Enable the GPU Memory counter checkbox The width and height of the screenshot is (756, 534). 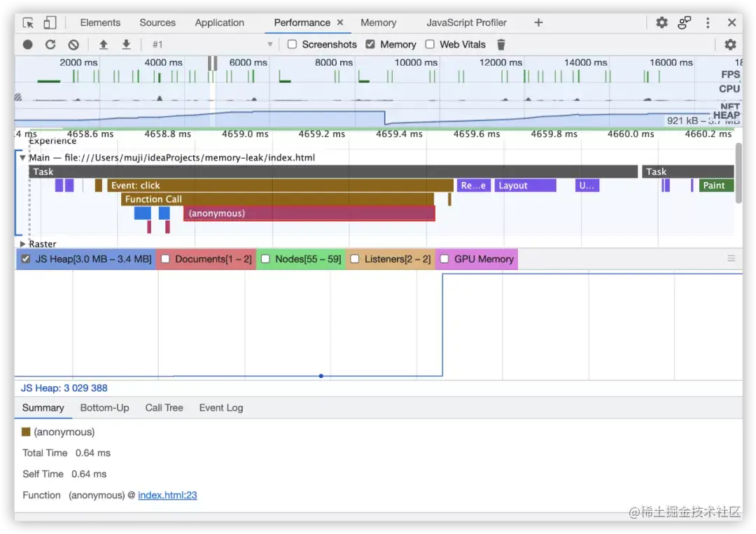pyautogui.click(x=444, y=259)
